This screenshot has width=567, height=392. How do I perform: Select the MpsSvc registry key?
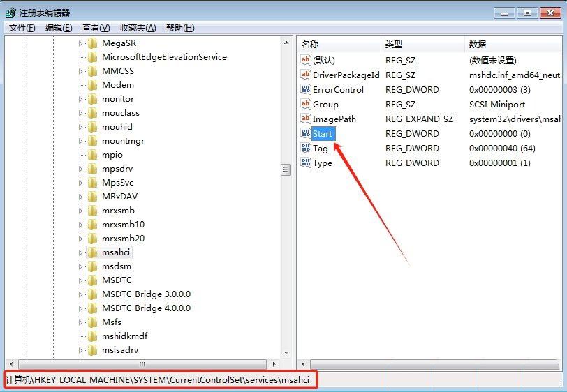(117, 183)
